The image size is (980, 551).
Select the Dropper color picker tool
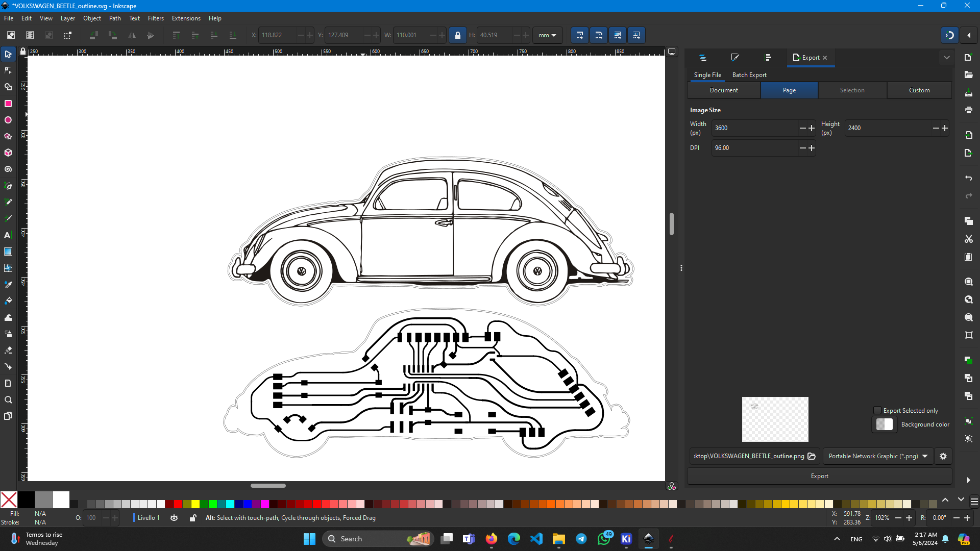[x=8, y=284]
